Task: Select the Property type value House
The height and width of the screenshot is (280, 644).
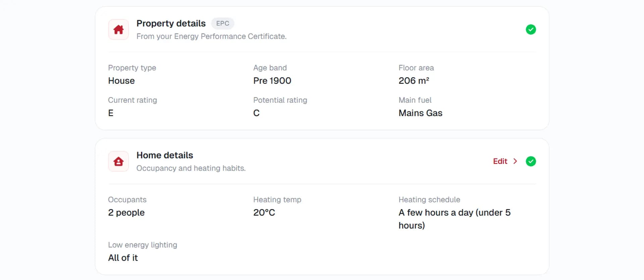Action: click(121, 81)
